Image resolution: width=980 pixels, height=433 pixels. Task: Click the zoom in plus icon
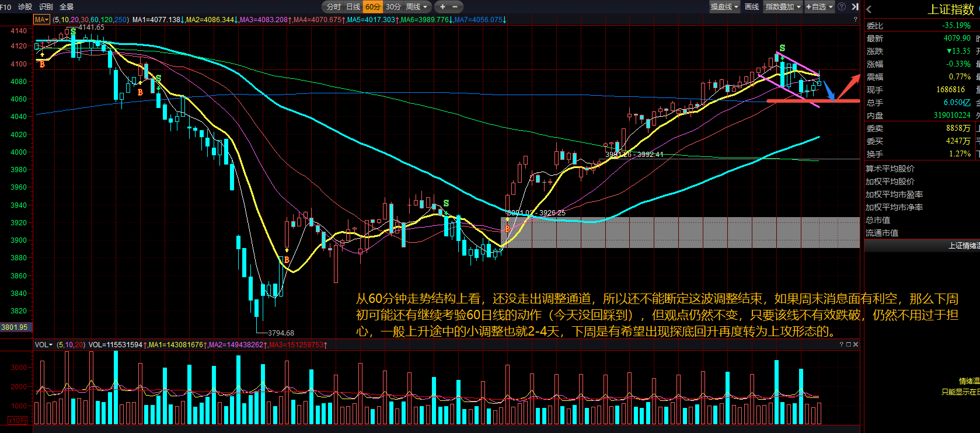[442, 7]
